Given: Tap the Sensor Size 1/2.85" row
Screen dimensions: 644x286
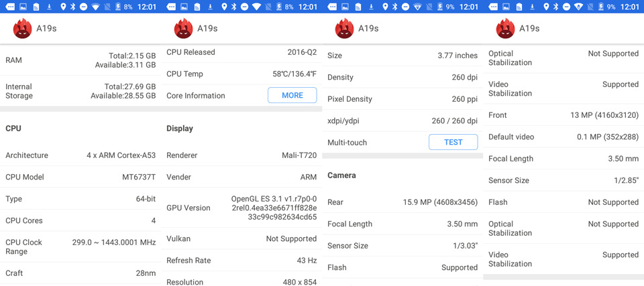Looking at the screenshot, I should (563, 181).
